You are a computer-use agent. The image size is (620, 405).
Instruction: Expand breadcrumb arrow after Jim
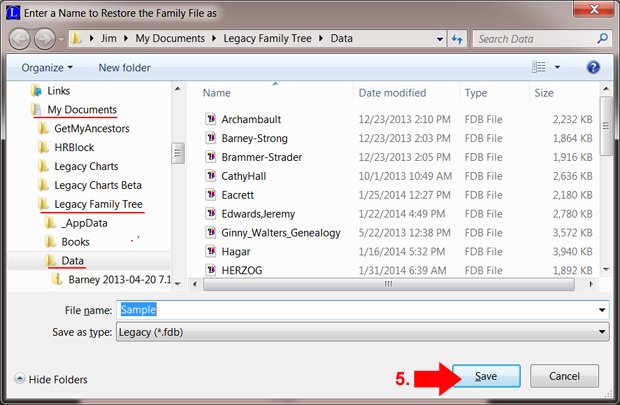[x=126, y=38]
